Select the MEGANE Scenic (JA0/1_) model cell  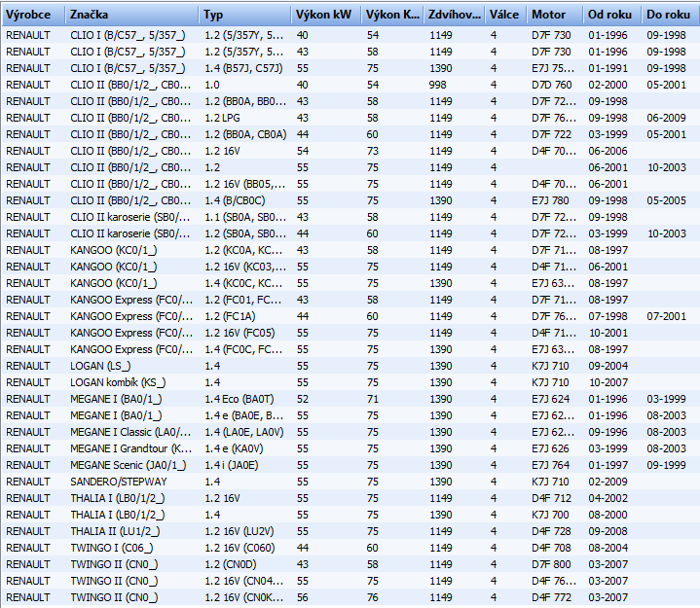[x=129, y=464]
